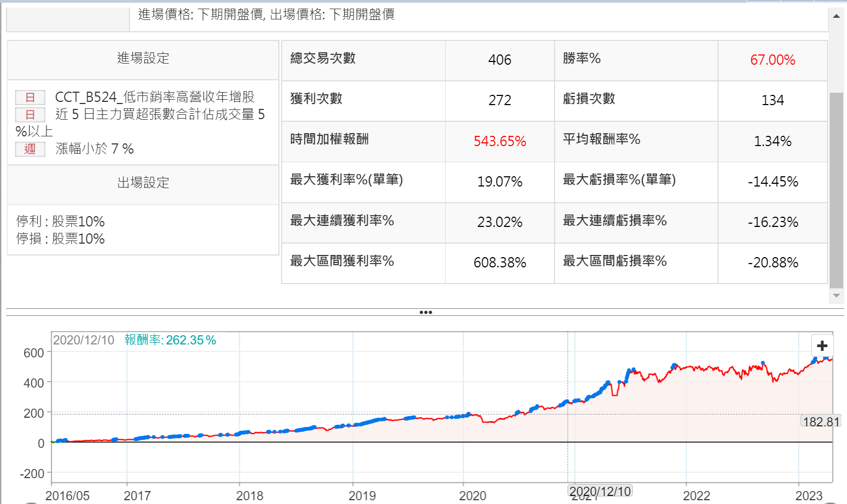Screen dimensions: 847x504
Task: Click the 608.38% max interval profit value
Action: [500, 263]
